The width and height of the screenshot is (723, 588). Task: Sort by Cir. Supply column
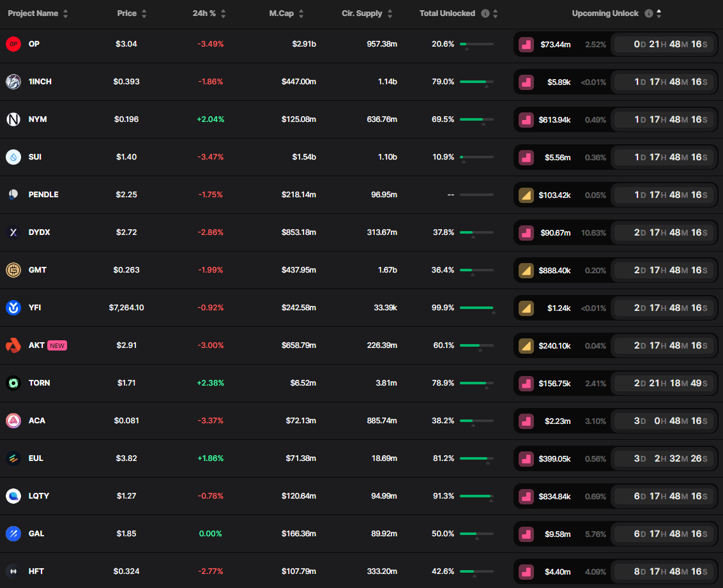point(390,14)
